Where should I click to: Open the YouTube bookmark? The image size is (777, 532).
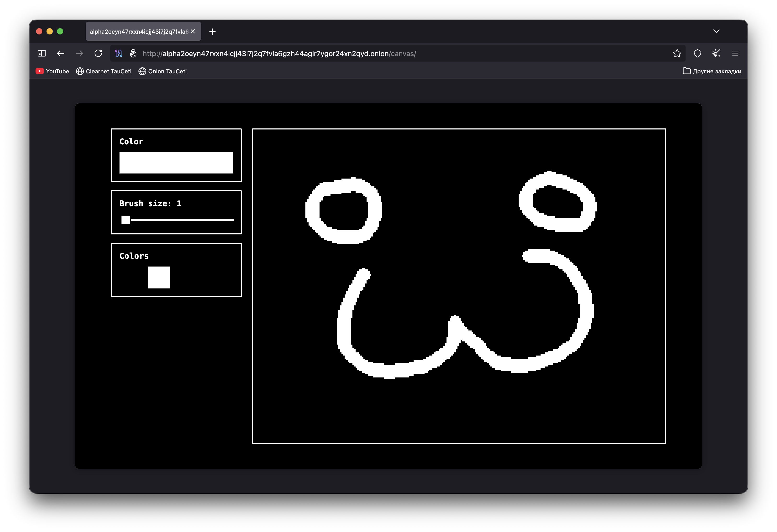point(53,71)
